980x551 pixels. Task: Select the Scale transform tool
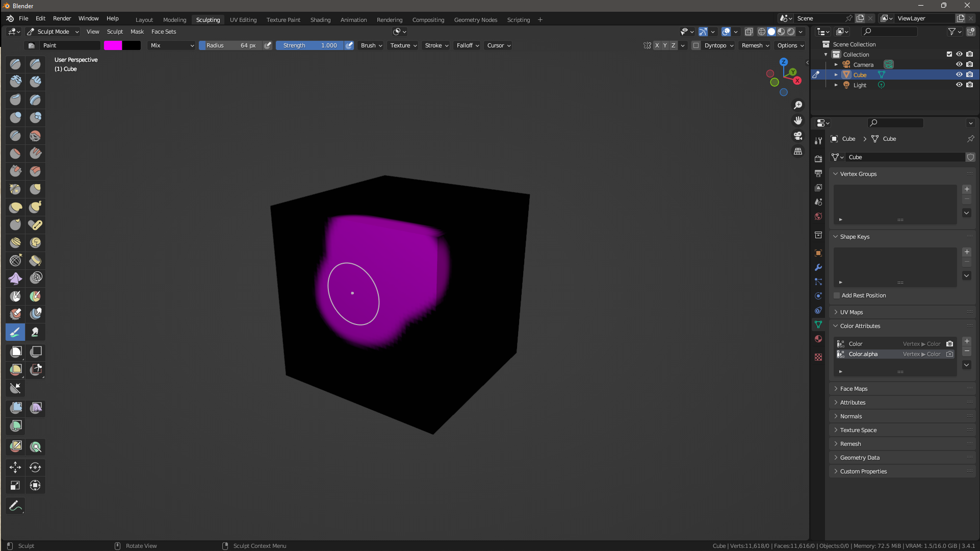click(15, 485)
